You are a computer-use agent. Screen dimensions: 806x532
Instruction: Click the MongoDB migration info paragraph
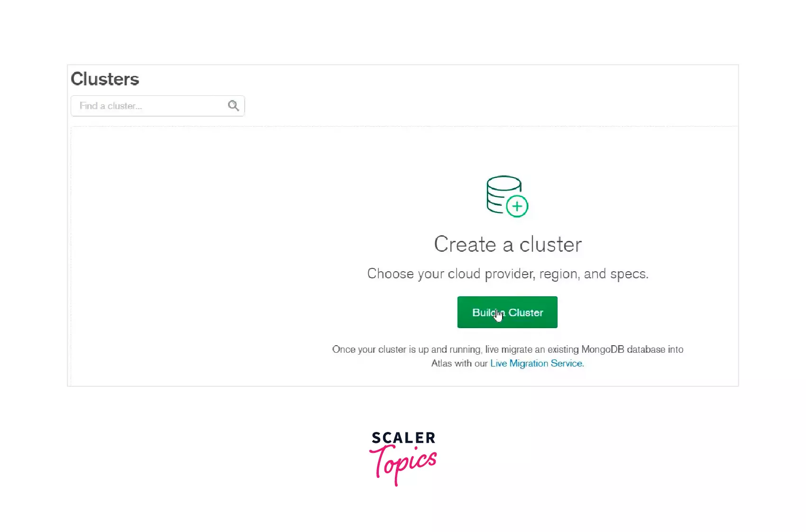click(508, 356)
